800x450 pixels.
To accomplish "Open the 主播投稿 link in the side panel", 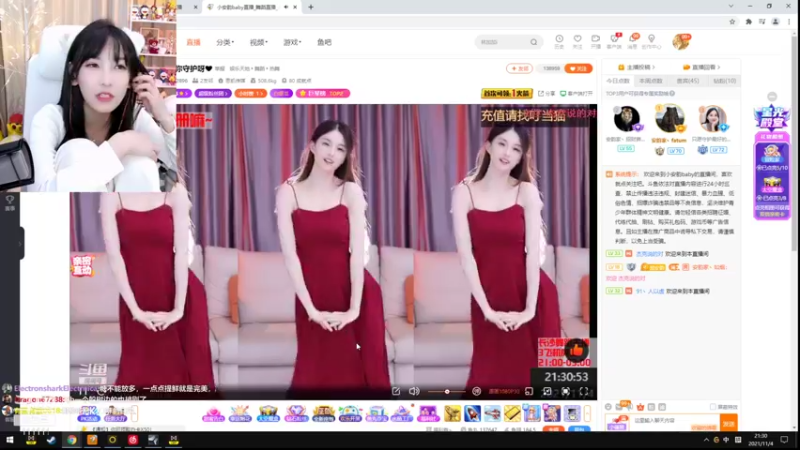I will pos(637,67).
